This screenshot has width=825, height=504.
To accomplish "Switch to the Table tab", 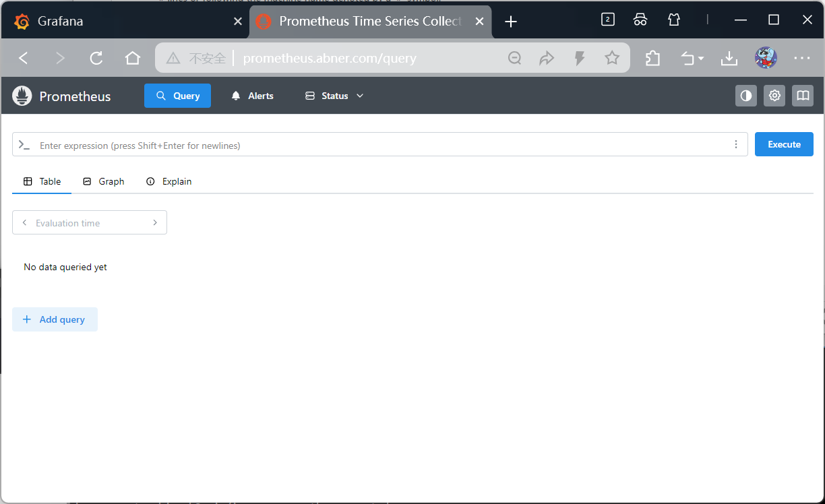I will 42,181.
